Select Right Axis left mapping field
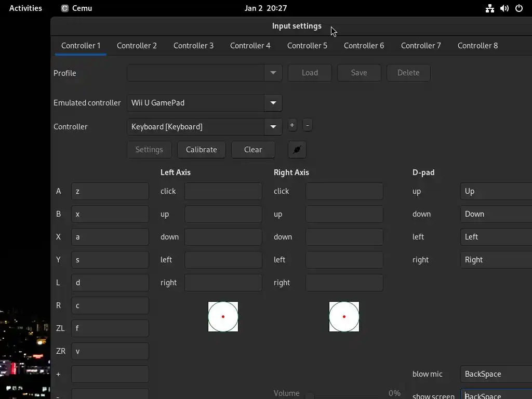The image size is (532, 399). pyautogui.click(x=344, y=260)
